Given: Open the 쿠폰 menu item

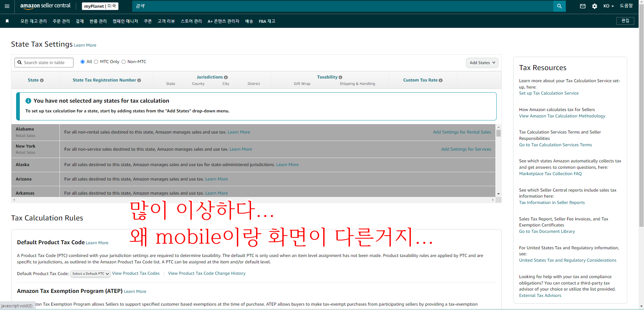Looking at the screenshot, I should click(x=148, y=21).
